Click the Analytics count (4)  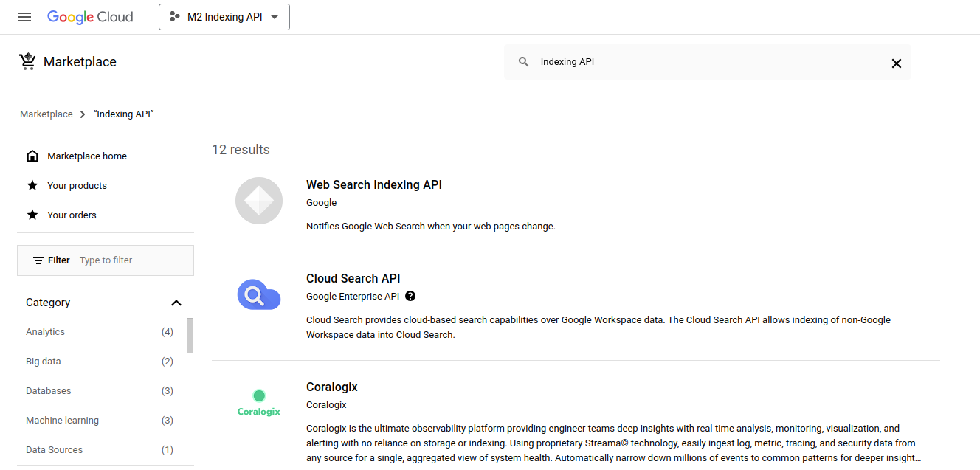coord(168,332)
